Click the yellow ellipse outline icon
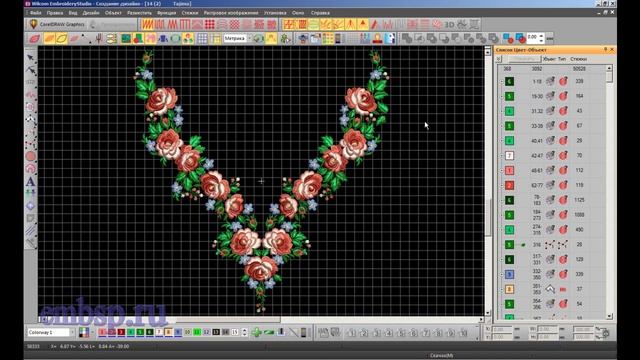 click(62, 39)
